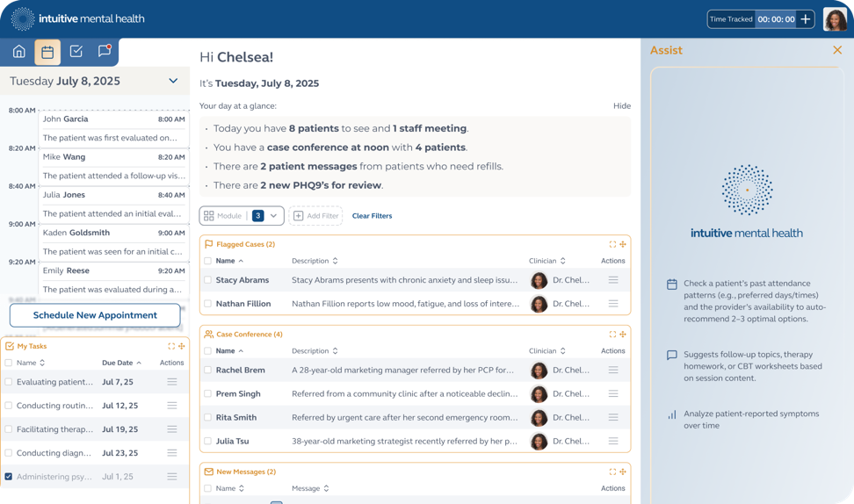Viewport: 854px width, 504px height.
Task: Hide the day at a glance summary
Action: (621, 106)
